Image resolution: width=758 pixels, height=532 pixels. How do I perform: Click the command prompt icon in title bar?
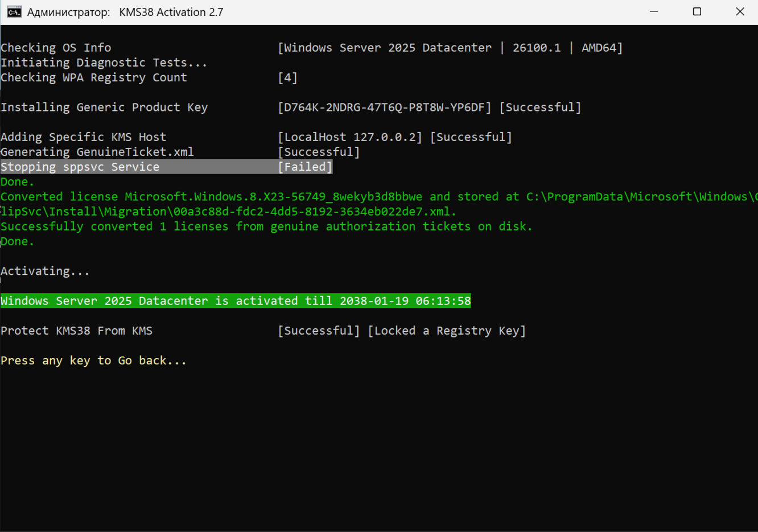click(x=14, y=12)
